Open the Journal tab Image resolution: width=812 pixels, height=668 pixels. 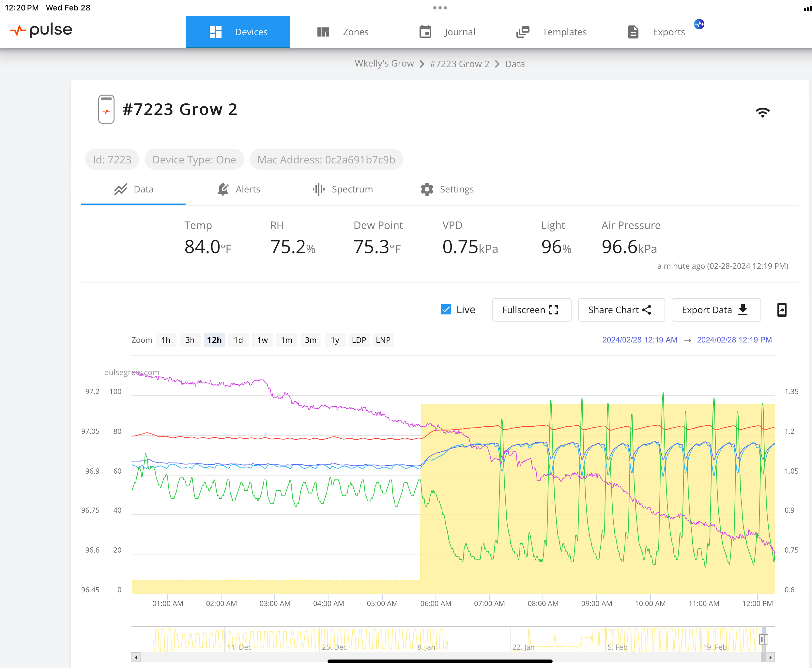(447, 32)
